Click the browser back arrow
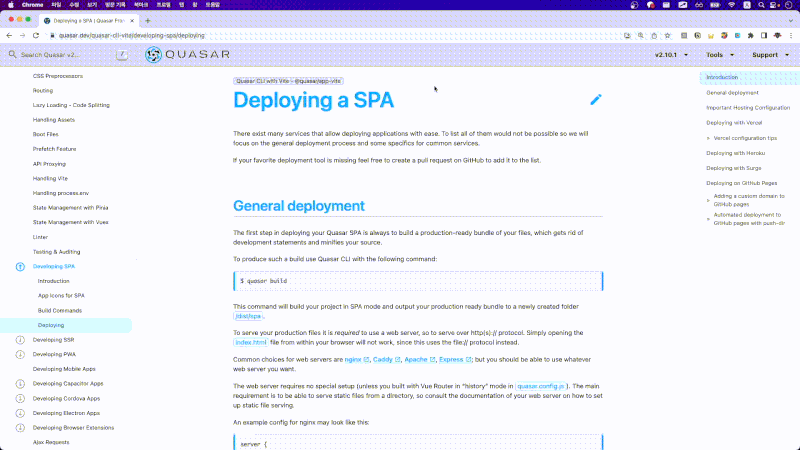800x450 pixels. (x=9, y=36)
